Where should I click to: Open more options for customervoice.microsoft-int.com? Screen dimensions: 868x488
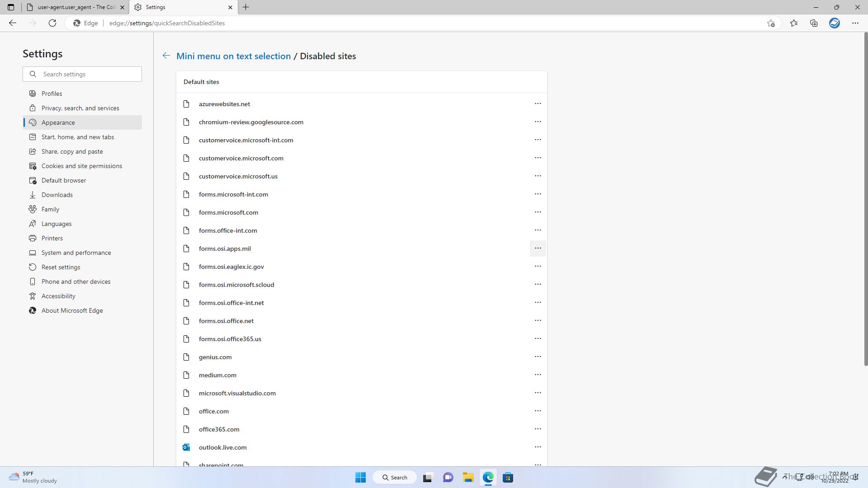[538, 140]
